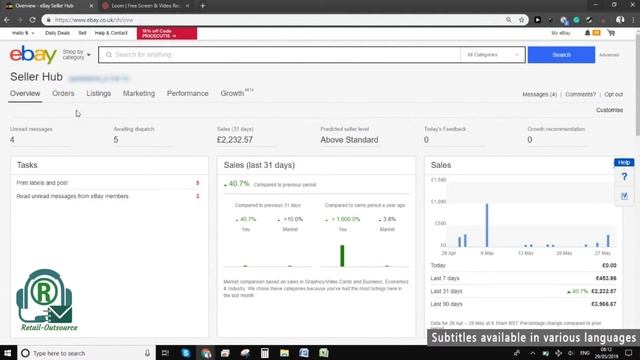Click the Windows search box
Viewport: 640px width, 360px height.
pos(87,353)
